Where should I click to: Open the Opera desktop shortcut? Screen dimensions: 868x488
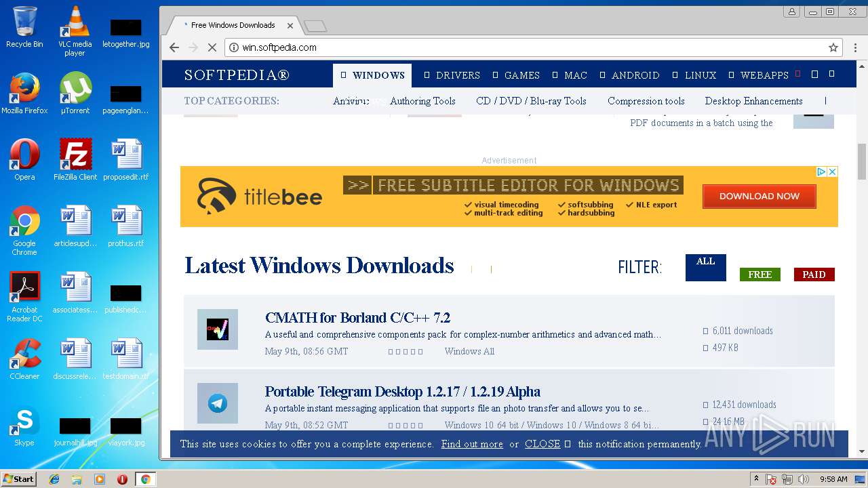[x=24, y=160]
